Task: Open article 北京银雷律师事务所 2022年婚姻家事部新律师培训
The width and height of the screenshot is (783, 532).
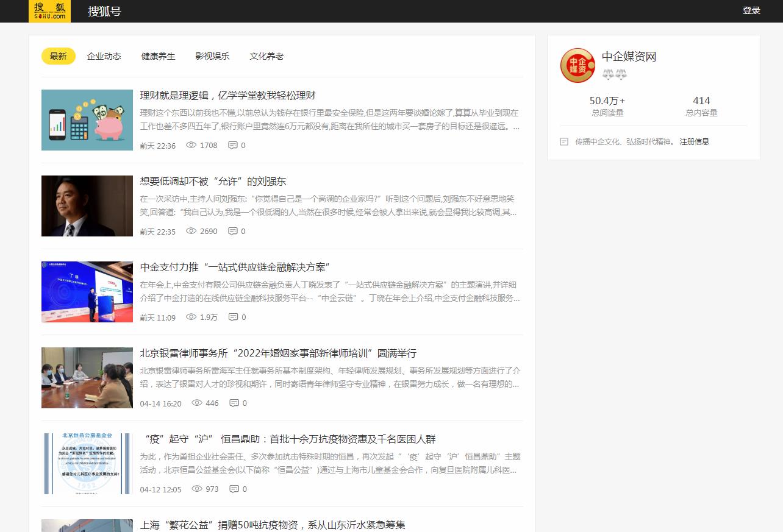Action: (278, 353)
